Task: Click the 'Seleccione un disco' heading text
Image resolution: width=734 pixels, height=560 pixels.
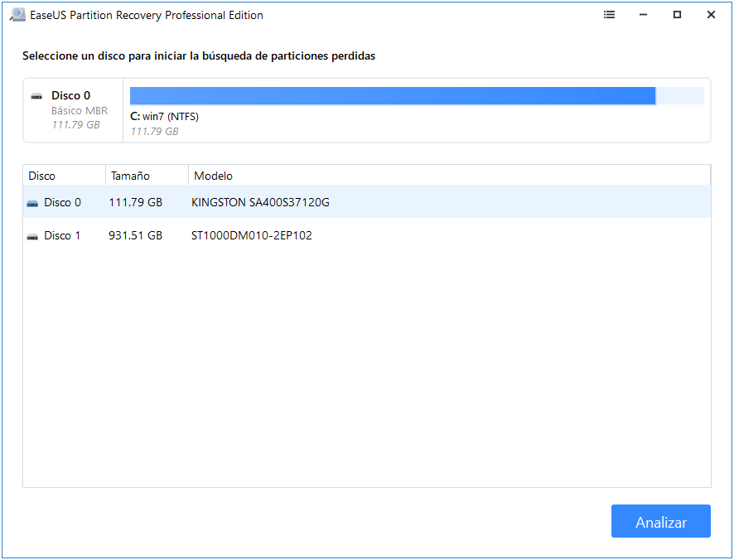Action: pos(199,56)
